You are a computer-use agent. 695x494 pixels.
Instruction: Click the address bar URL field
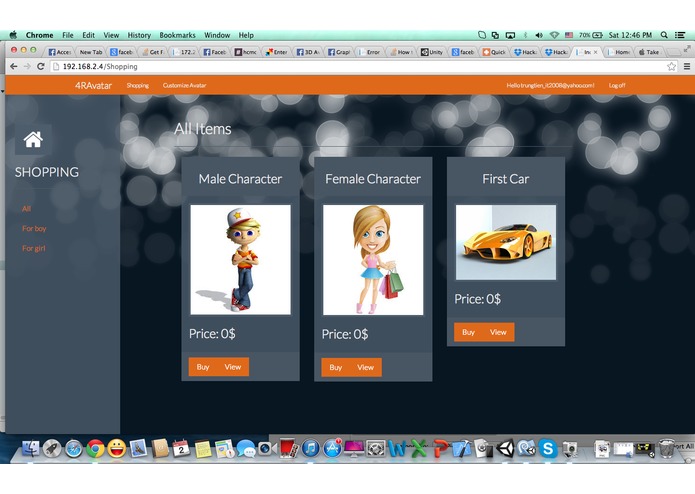coord(359,66)
